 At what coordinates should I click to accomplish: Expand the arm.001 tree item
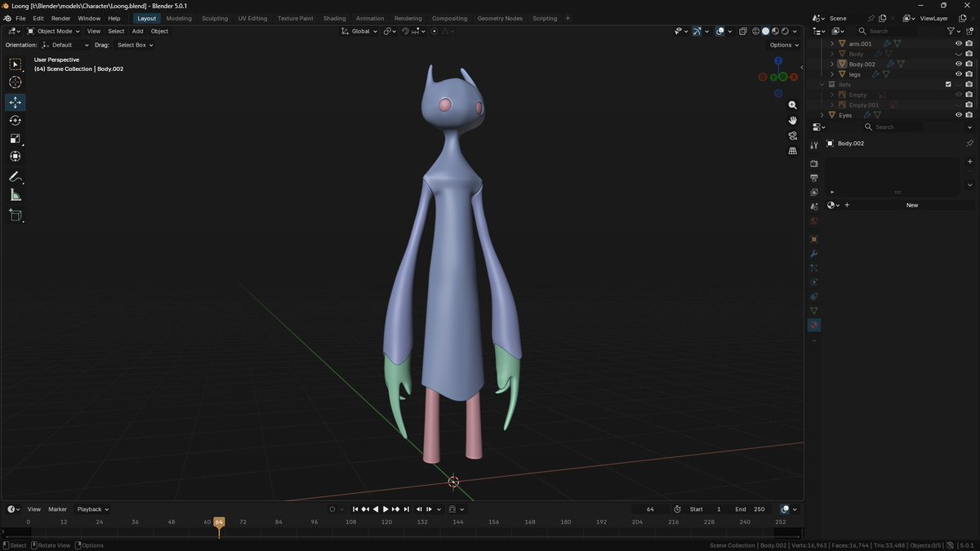click(x=832, y=43)
